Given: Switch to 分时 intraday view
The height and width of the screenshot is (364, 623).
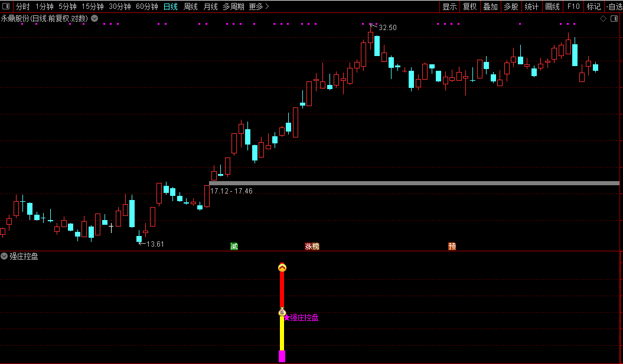Looking at the screenshot, I should tap(22, 6).
